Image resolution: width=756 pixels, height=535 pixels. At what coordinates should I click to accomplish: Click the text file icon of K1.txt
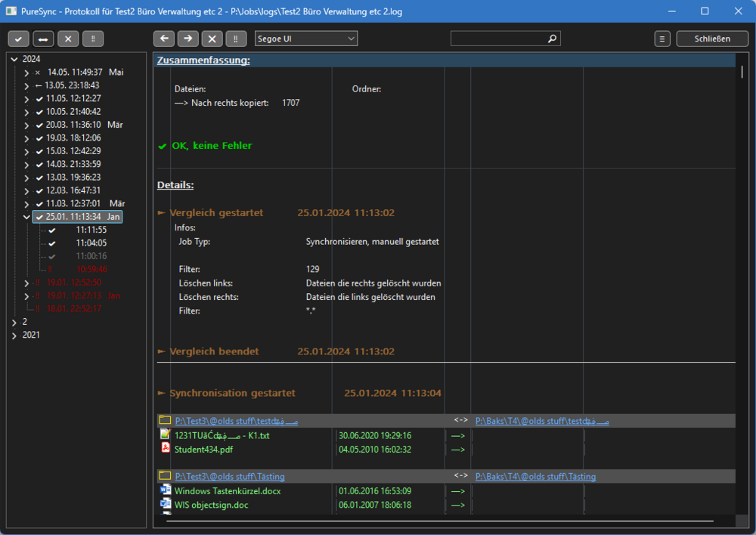pos(166,434)
